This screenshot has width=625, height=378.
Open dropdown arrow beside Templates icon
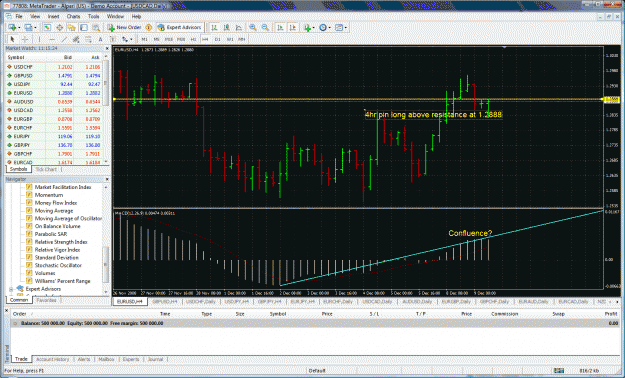[x=346, y=28]
